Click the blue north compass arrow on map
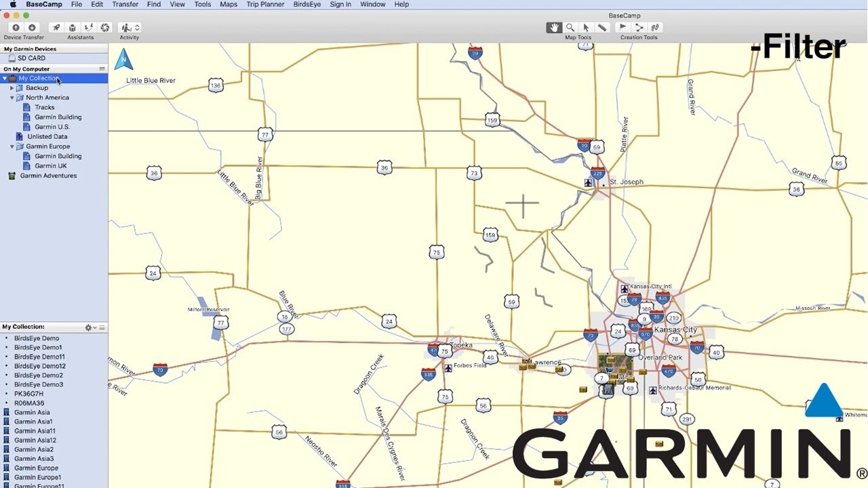 [x=123, y=60]
